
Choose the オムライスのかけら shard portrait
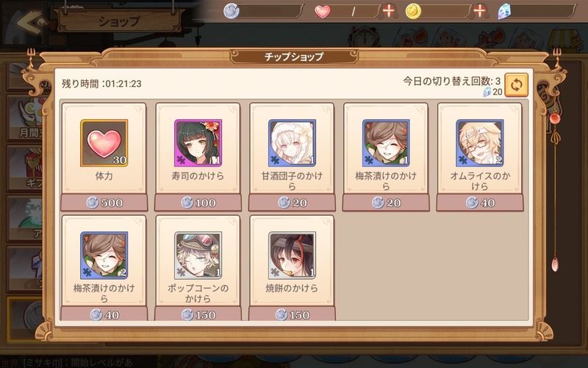480,143
